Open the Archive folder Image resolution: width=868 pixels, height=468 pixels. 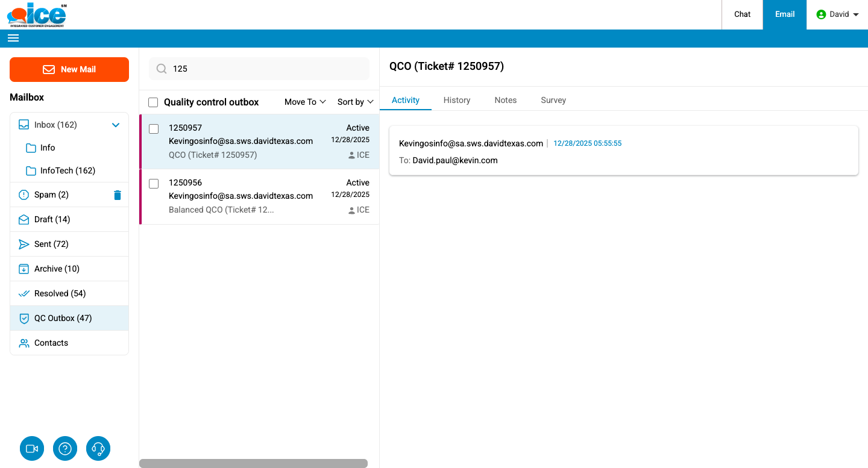[x=57, y=269]
